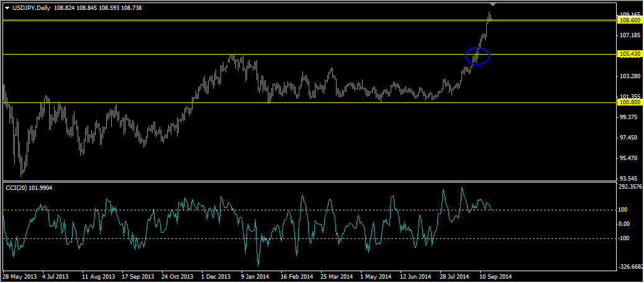Click the 17 Sep 2013 date label
This screenshot has height=283, width=644.
pyautogui.click(x=138, y=276)
